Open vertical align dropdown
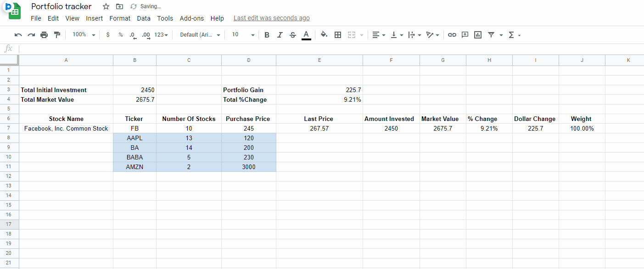 point(397,35)
